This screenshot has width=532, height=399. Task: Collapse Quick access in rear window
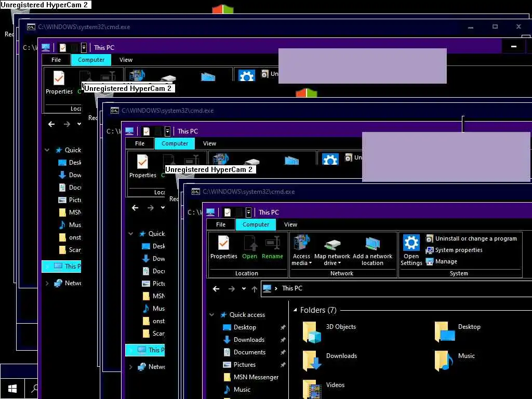47,150
